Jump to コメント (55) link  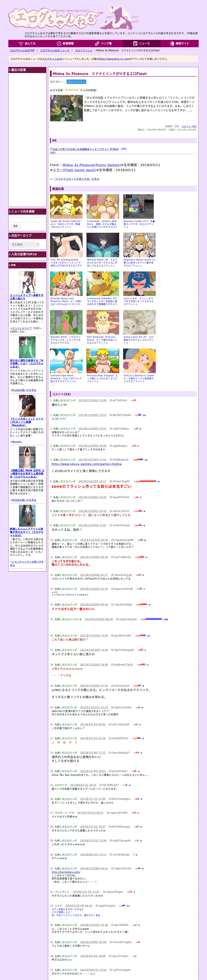189,126
